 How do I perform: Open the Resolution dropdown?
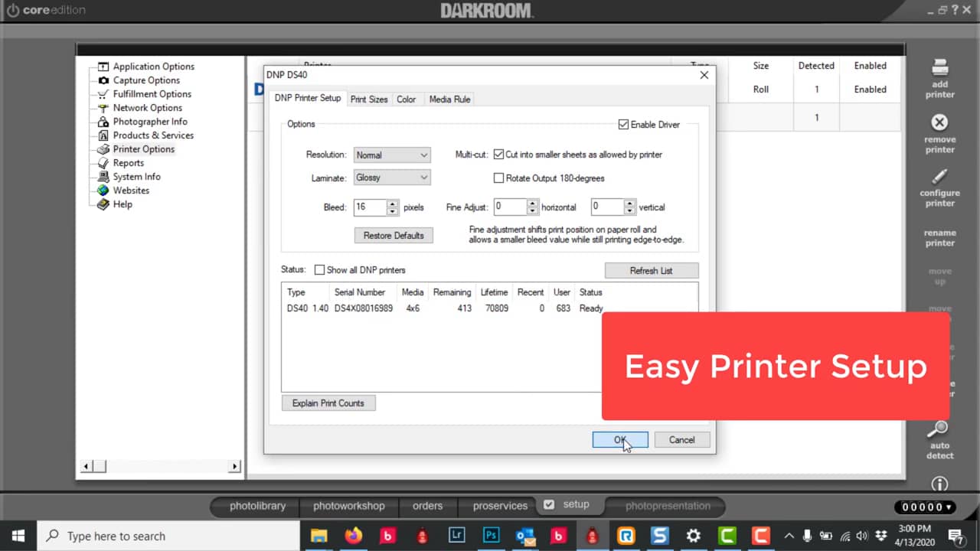click(x=392, y=155)
